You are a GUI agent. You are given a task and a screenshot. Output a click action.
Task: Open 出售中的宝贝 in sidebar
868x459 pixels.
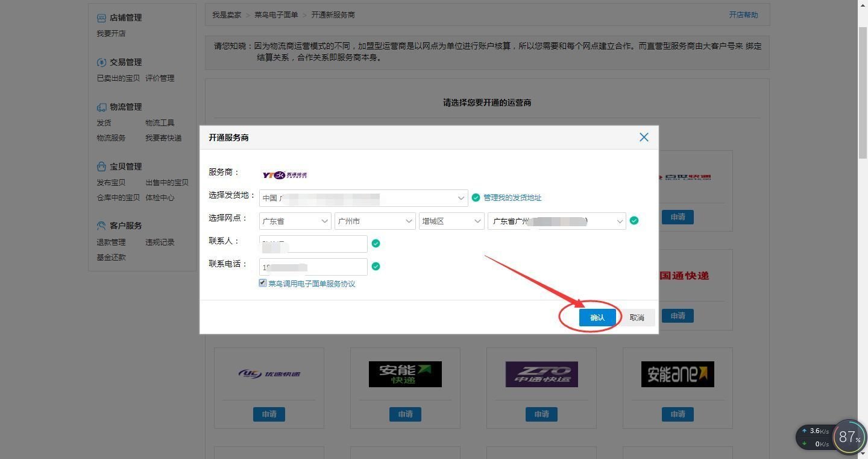point(167,183)
